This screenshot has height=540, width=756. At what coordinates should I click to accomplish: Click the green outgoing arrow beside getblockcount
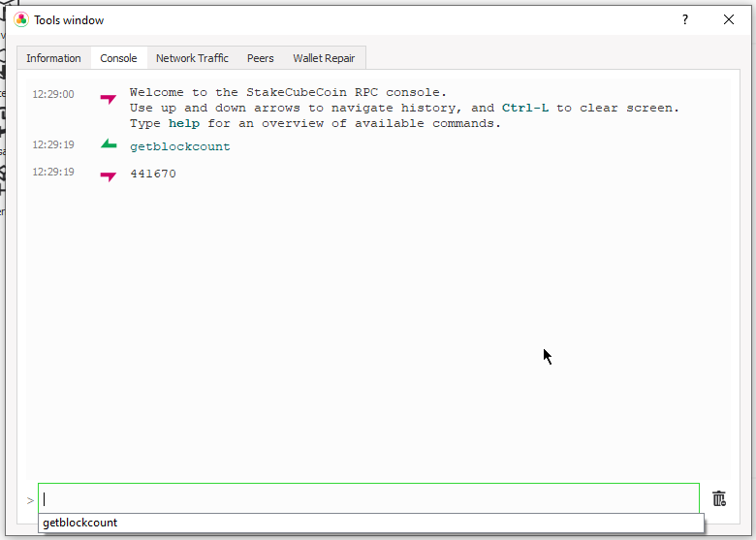[109, 143]
